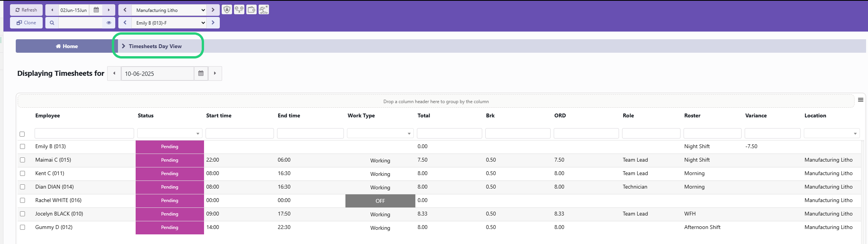Click the shield user icon in toolbar

[227, 10]
